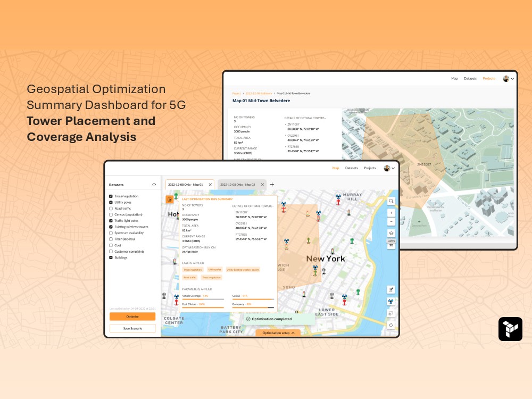Open the optimisation summary icon on map
This screenshot has height=399, width=532.
169,199
